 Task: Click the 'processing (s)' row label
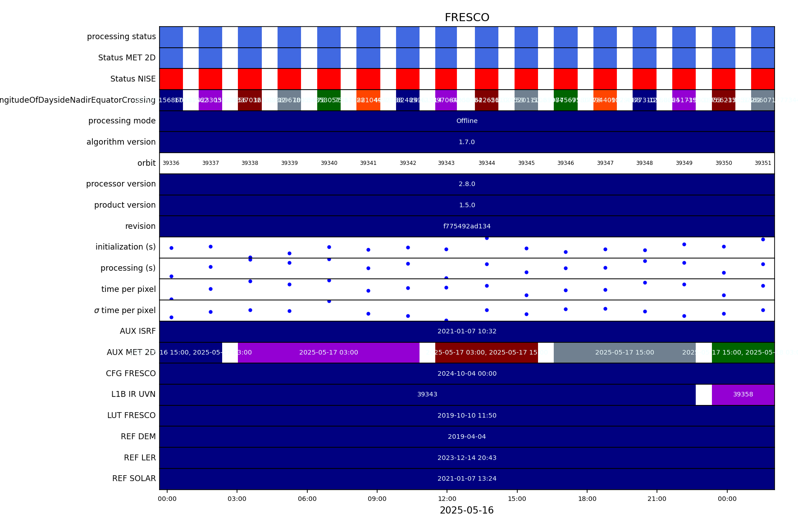128,268
